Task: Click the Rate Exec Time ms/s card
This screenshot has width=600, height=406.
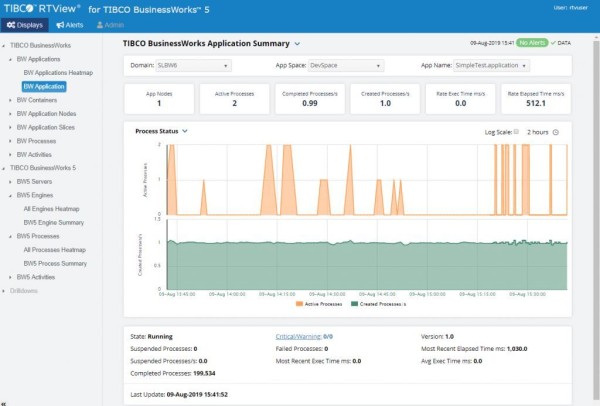Action: (x=460, y=99)
